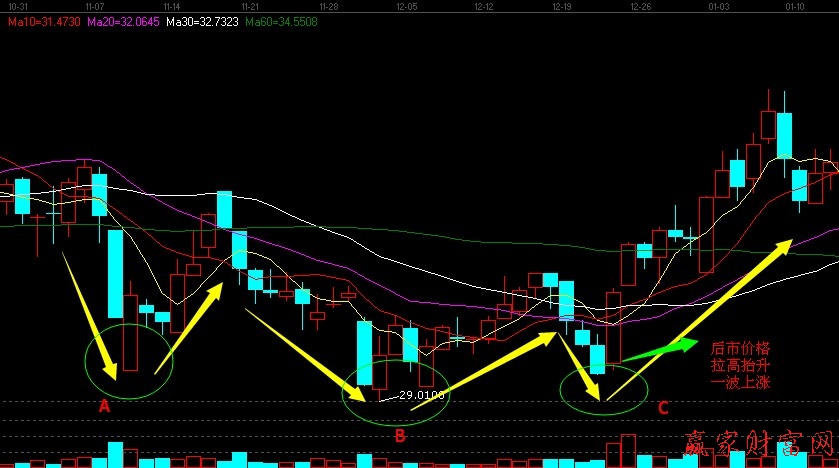Image resolution: width=839 pixels, height=468 pixels.
Task: Click the 10-31 date marker
Action: [x=15, y=7]
